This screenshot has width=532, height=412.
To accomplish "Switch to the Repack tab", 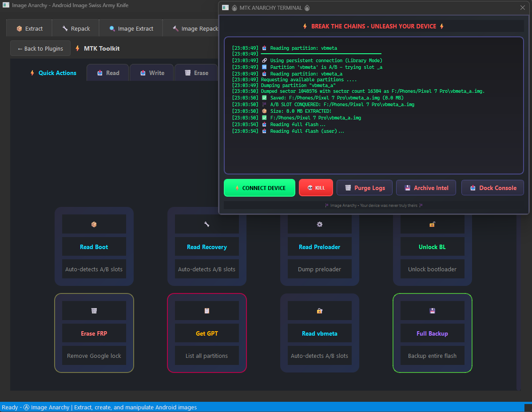I will pos(75,28).
